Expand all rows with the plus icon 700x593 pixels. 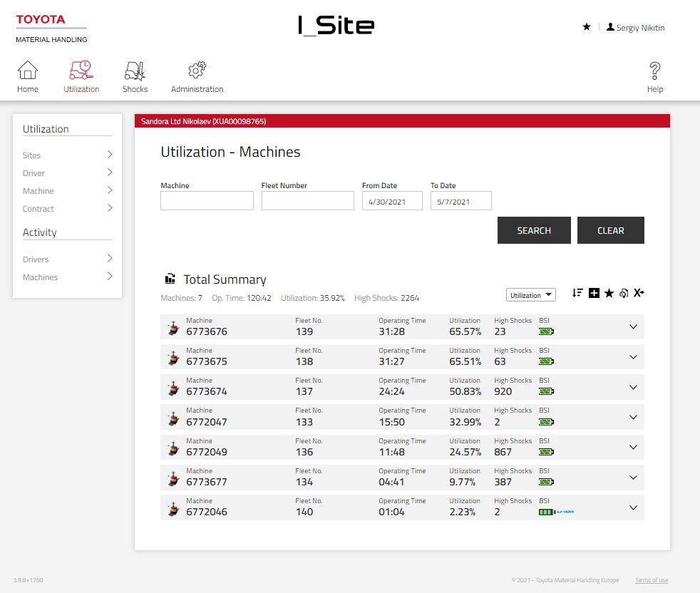[594, 293]
